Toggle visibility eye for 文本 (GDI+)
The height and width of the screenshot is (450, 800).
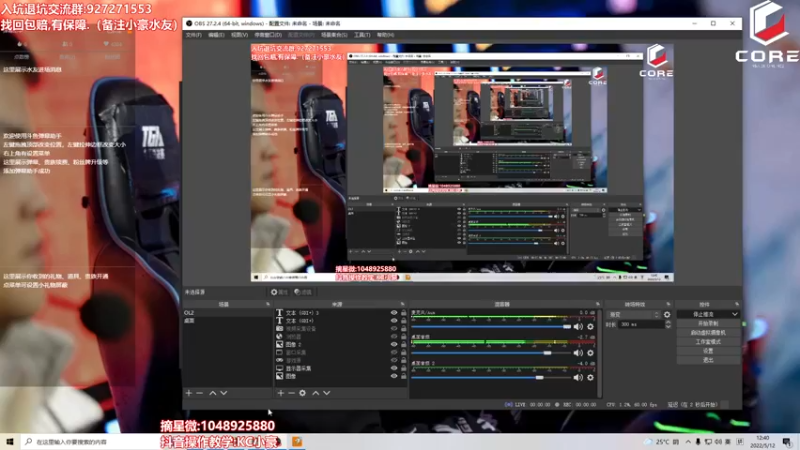[x=394, y=320]
